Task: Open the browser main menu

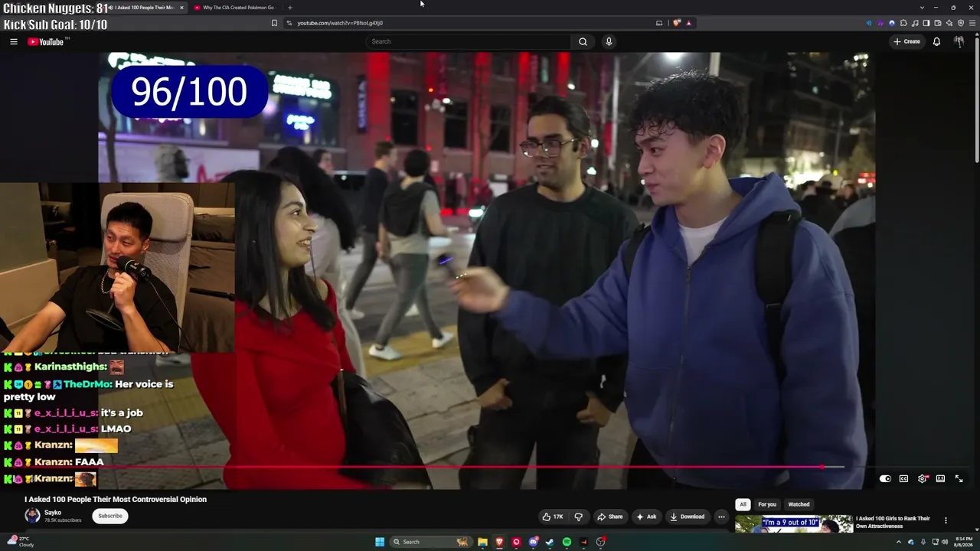Action: point(972,23)
